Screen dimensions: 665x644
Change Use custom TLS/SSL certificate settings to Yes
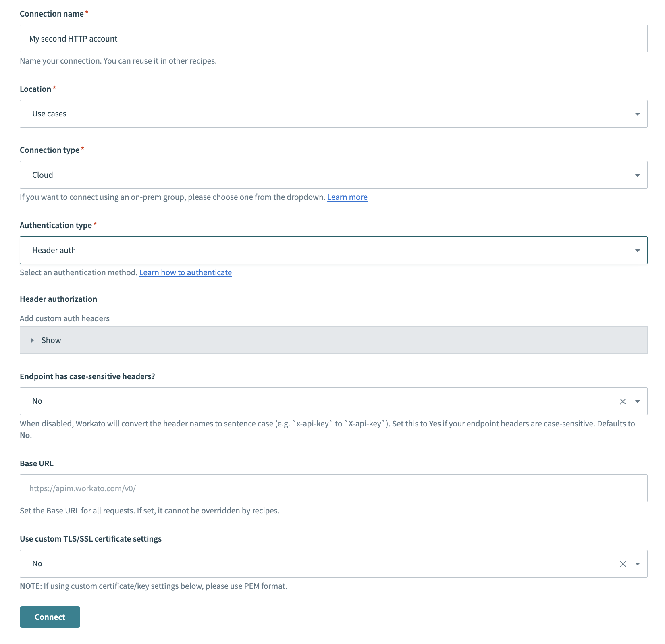pos(322,563)
